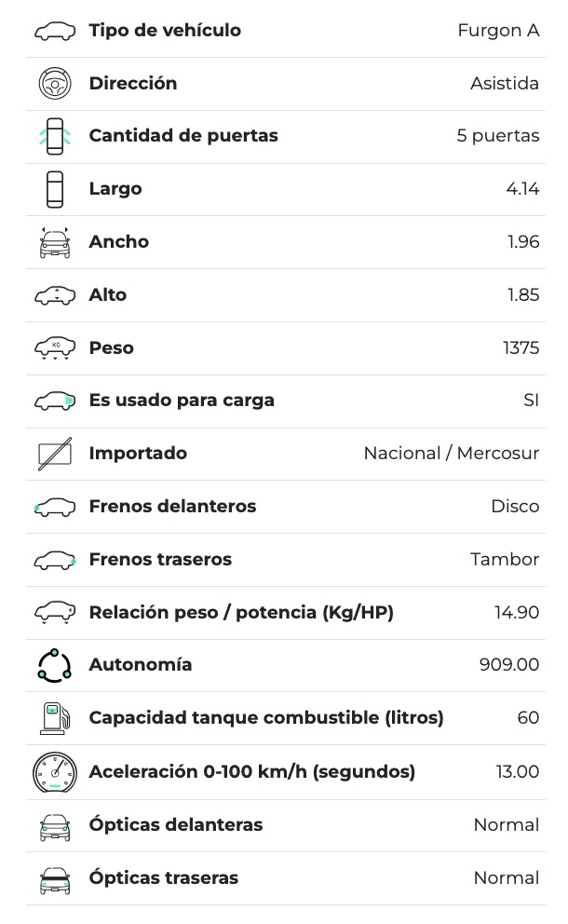Viewport: 568px width, 924px height.
Task: Click the top-view car icon beside Largo
Action: click(55, 189)
